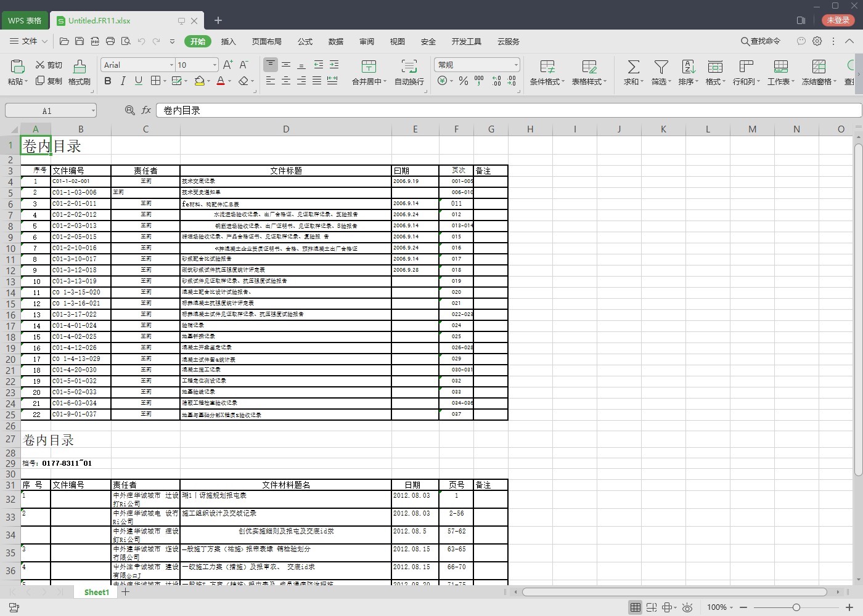Screen dimensions: 863x616
Task: Toggle bold formatting
Action: click(108, 81)
